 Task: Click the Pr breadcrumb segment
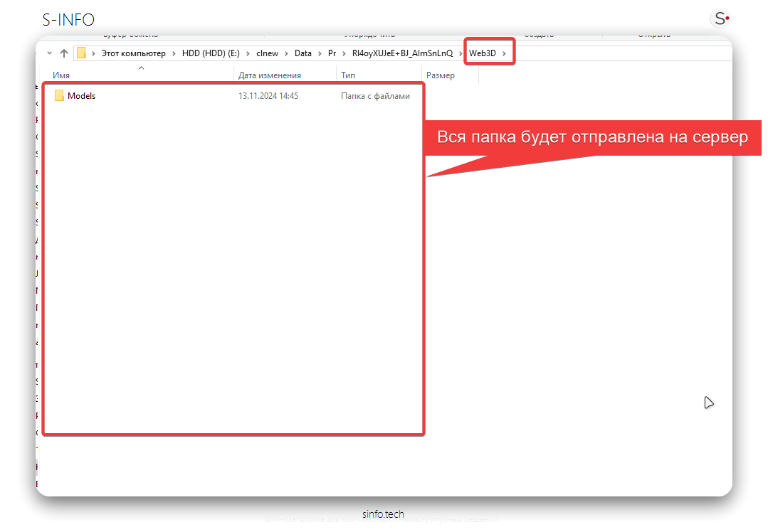332,53
